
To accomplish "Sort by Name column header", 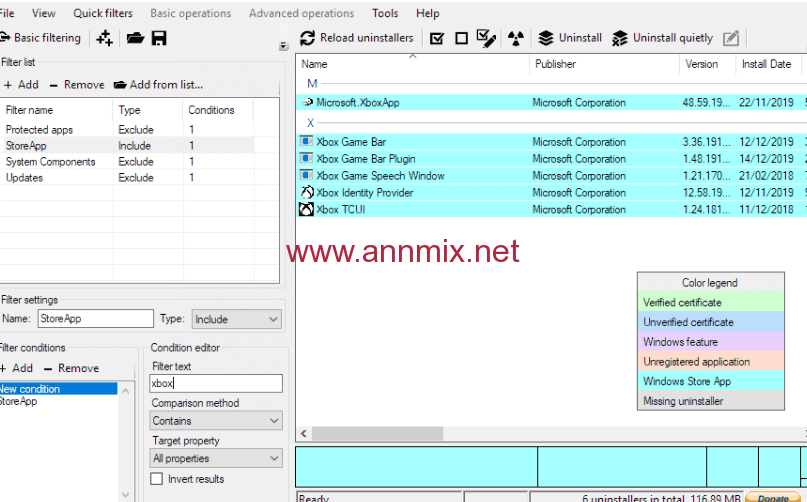I will pyautogui.click(x=413, y=64).
